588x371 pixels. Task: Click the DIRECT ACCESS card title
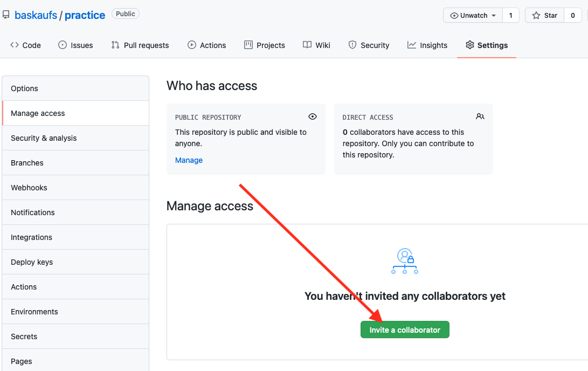coord(368,118)
